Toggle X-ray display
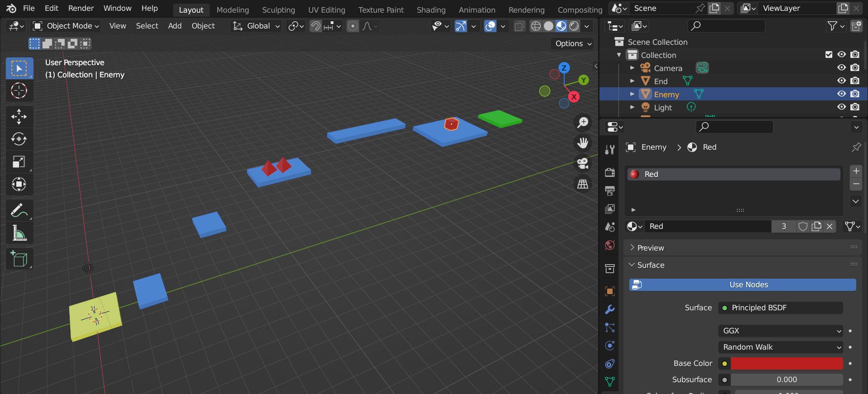Image resolution: width=868 pixels, height=394 pixels. [519, 26]
